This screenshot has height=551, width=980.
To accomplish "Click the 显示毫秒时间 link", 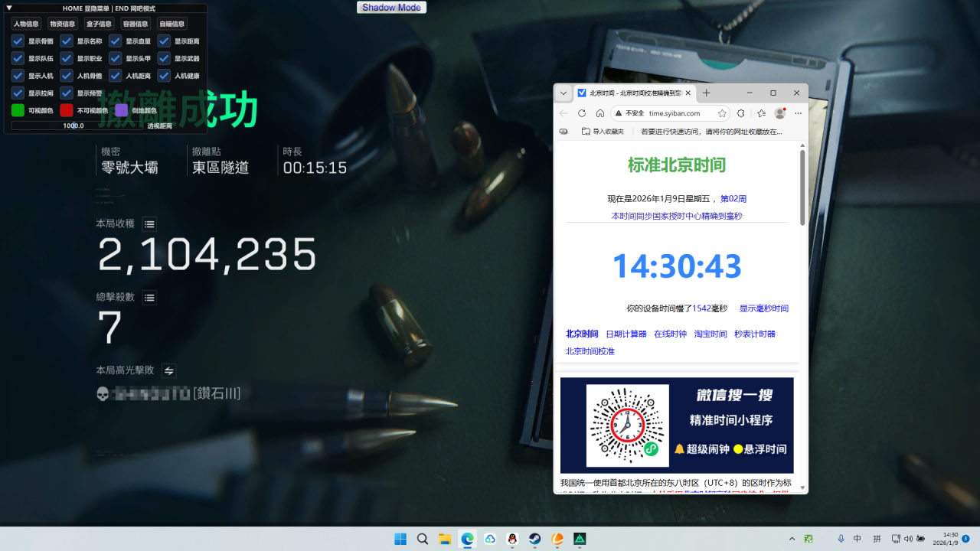I will (763, 307).
